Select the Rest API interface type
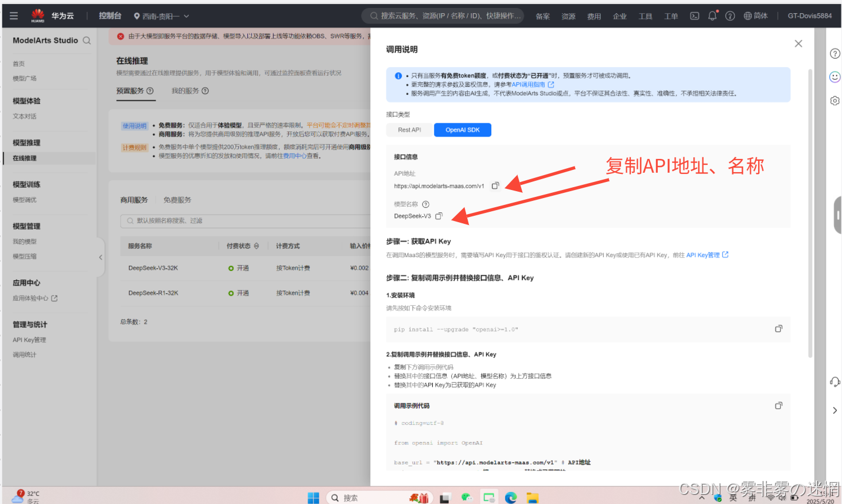 (x=409, y=130)
